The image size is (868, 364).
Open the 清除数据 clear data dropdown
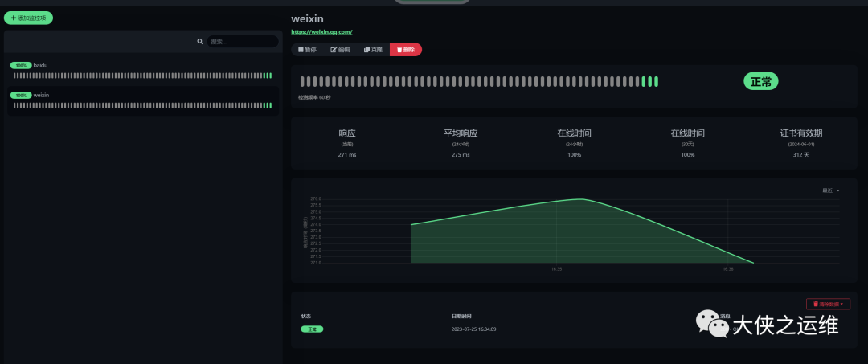(828, 304)
